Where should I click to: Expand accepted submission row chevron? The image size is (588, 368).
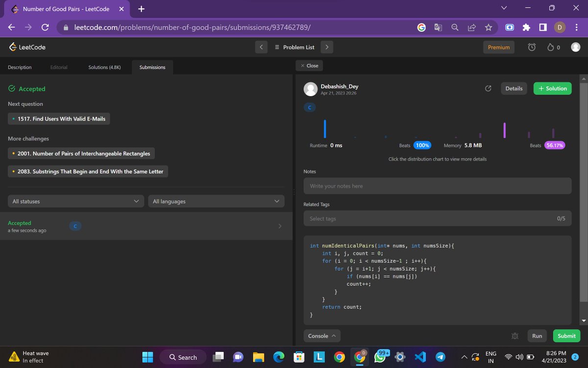[280, 226]
